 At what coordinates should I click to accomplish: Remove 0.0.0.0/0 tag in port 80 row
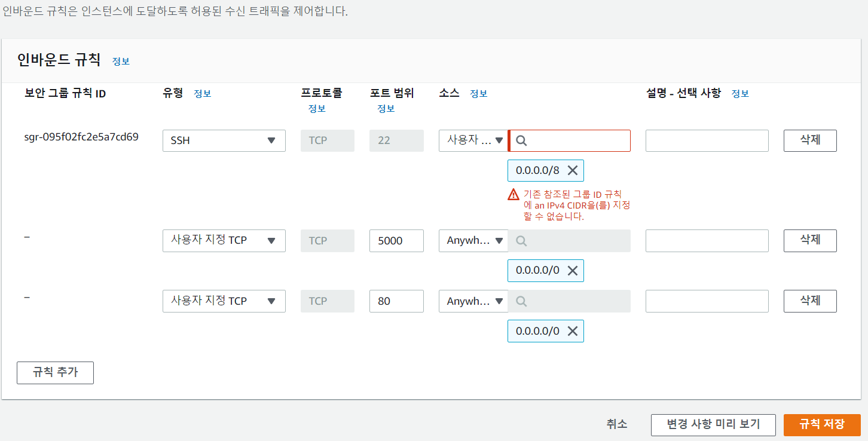click(x=572, y=330)
